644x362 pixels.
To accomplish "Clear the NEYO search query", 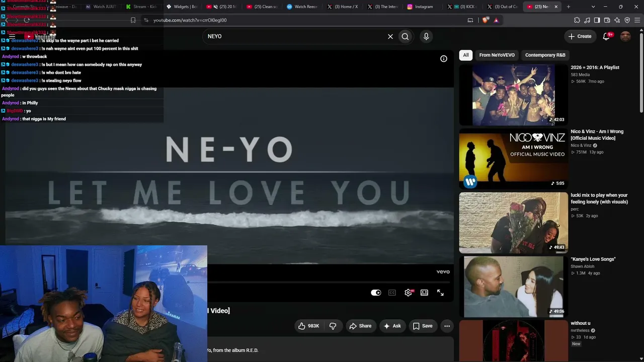I will [x=390, y=36].
